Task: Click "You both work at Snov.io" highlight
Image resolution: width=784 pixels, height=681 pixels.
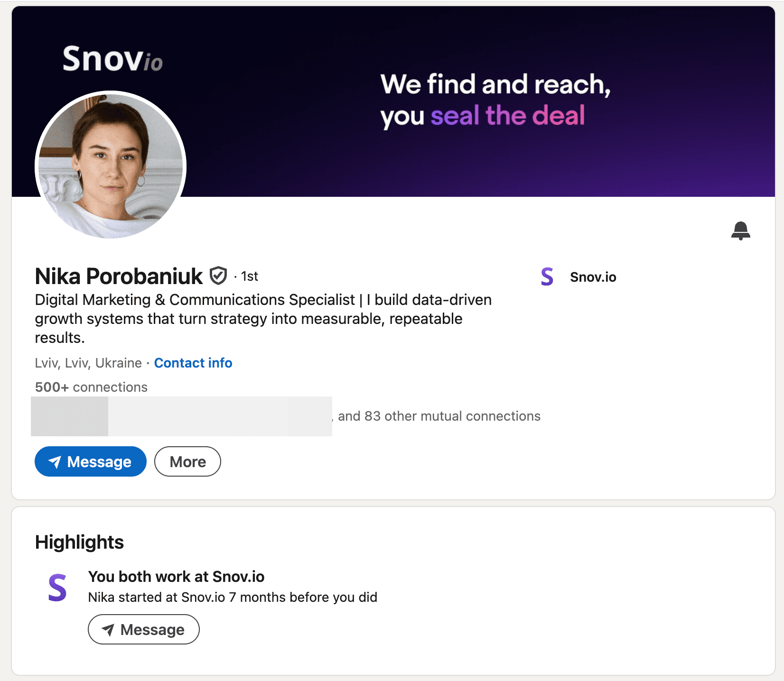Action: point(176,576)
